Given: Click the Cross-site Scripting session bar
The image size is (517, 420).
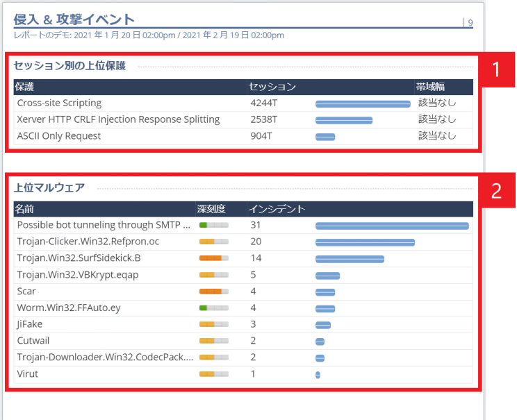Looking at the screenshot, I should tap(363, 104).
